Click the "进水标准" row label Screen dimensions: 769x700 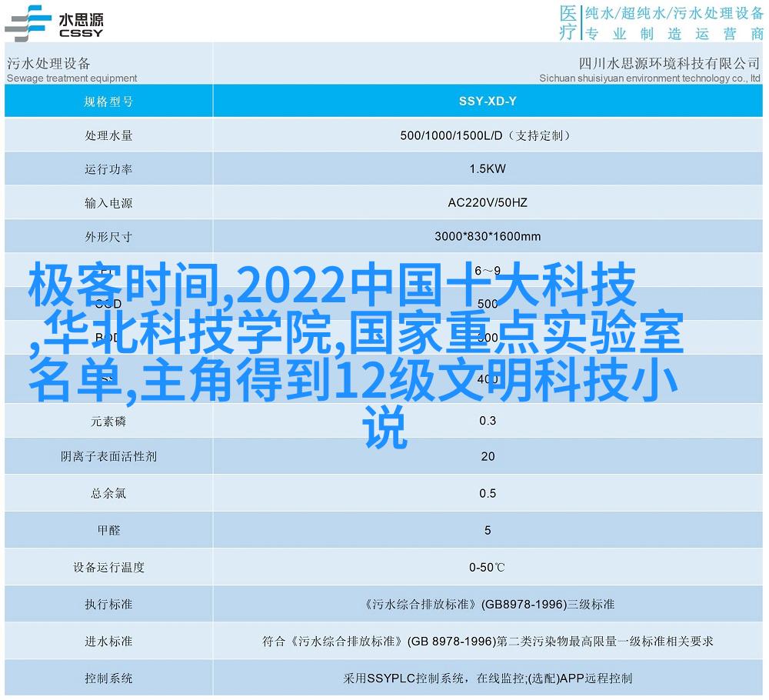[108, 641]
